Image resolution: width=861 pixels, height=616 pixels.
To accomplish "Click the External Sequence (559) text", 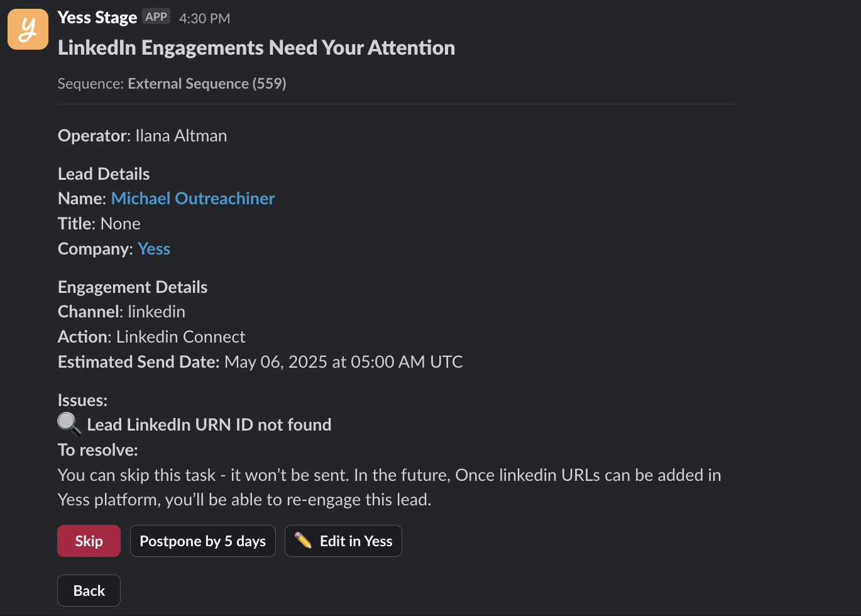I will tap(207, 84).
